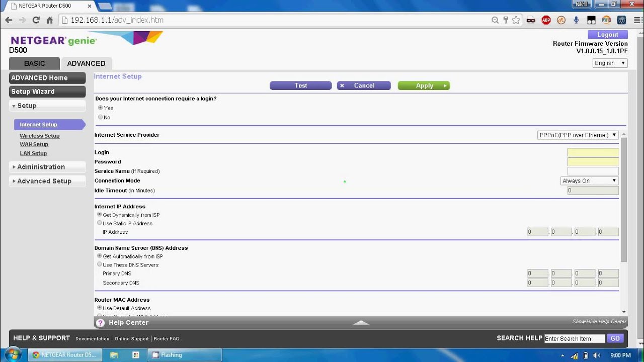Expand the Advanced Setup section
This screenshot has width=644, height=362.
[x=47, y=181]
